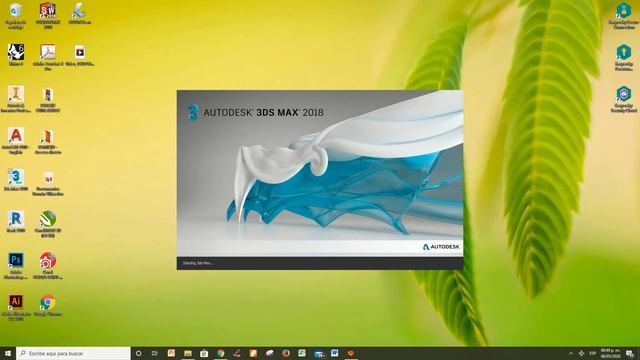
Task: Open the Autodesk Inventor desktop shortcut
Action: [x=16, y=99]
